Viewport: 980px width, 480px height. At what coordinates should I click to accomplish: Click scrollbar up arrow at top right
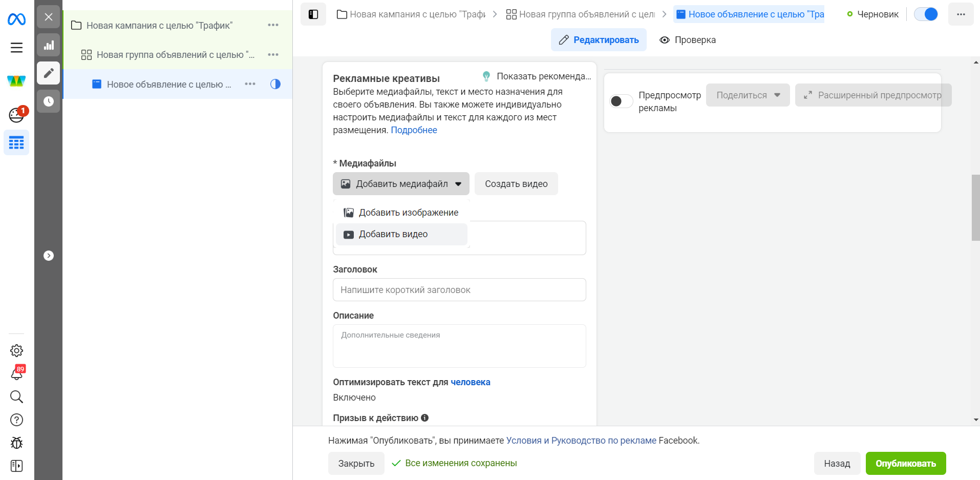975,62
